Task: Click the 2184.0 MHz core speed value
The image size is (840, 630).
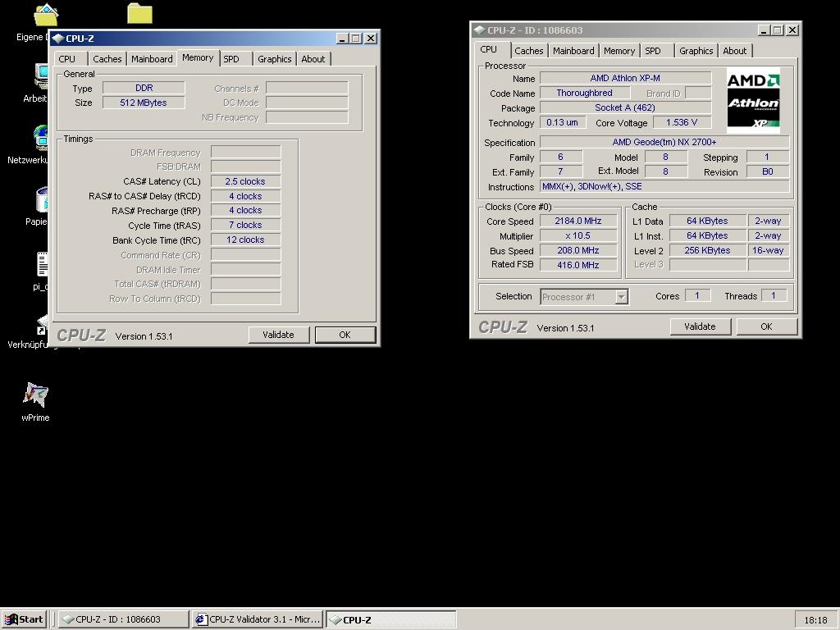Action: pyautogui.click(x=578, y=221)
